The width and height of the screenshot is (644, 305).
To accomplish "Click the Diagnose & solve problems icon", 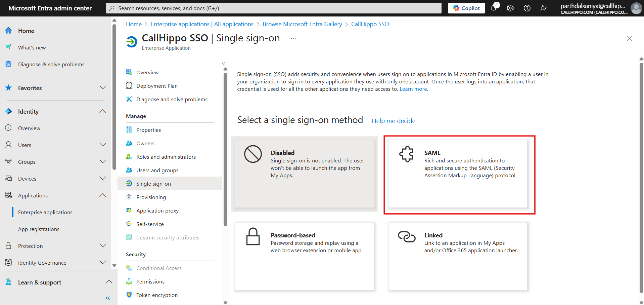I will click(9, 64).
